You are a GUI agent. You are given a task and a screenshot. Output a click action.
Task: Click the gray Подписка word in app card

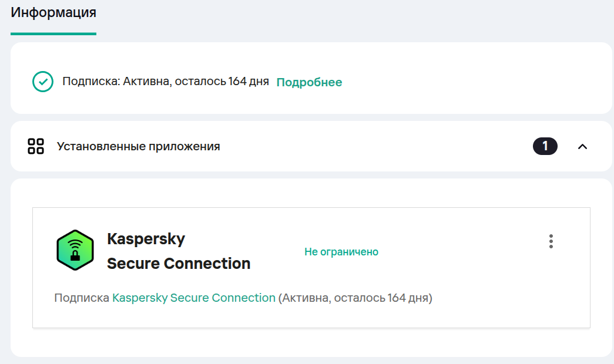point(82,298)
